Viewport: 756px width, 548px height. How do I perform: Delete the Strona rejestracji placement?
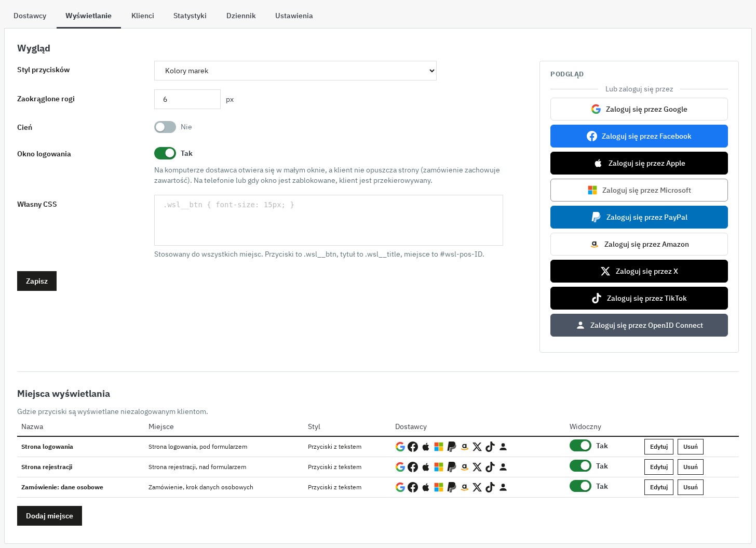[x=691, y=467]
